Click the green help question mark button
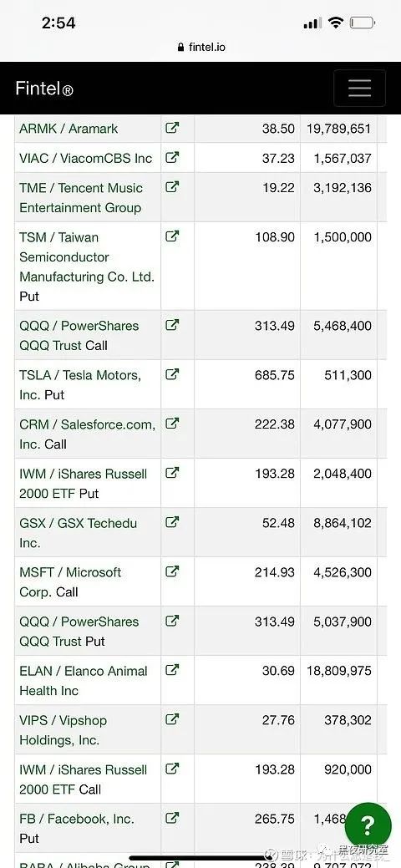401x868 pixels. [x=368, y=826]
